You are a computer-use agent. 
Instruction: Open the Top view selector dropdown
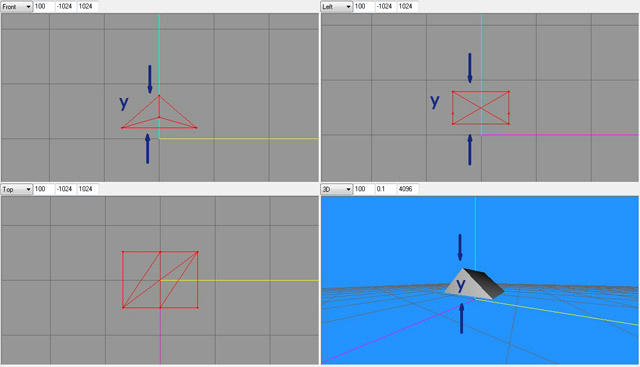(x=16, y=189)
